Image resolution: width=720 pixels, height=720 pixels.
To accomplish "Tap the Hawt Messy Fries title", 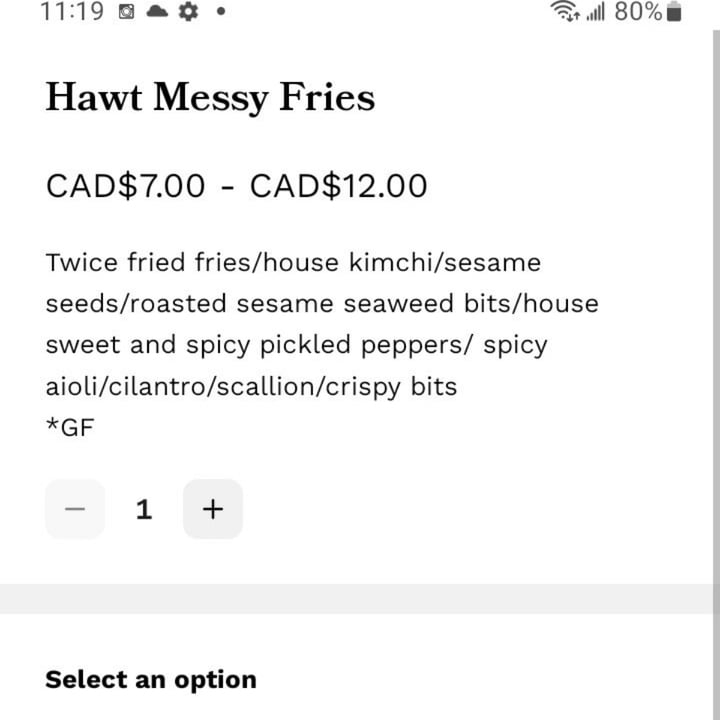I will pyautogui.click(x=210, y=98).
